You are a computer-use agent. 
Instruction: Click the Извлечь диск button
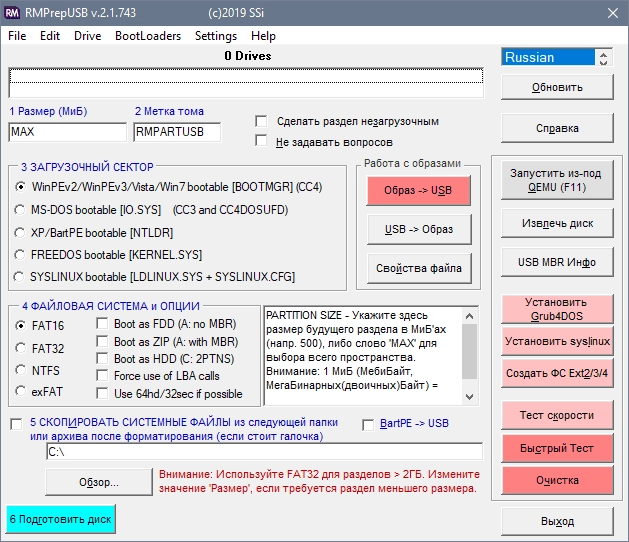(x=557, y=223)
